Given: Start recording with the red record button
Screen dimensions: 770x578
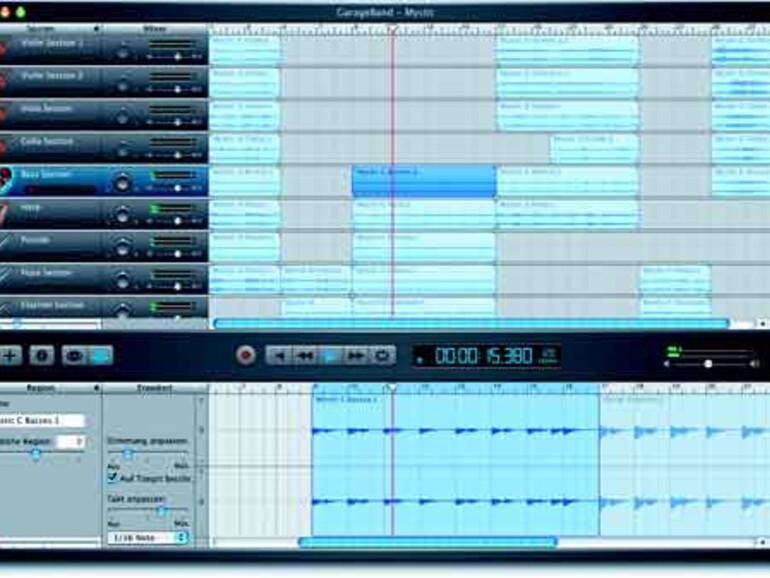Looking at the screenshot, I should click(x=246, y=355).
